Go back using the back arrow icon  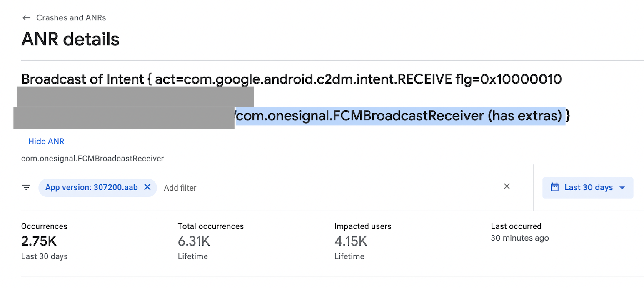[26, 17]
